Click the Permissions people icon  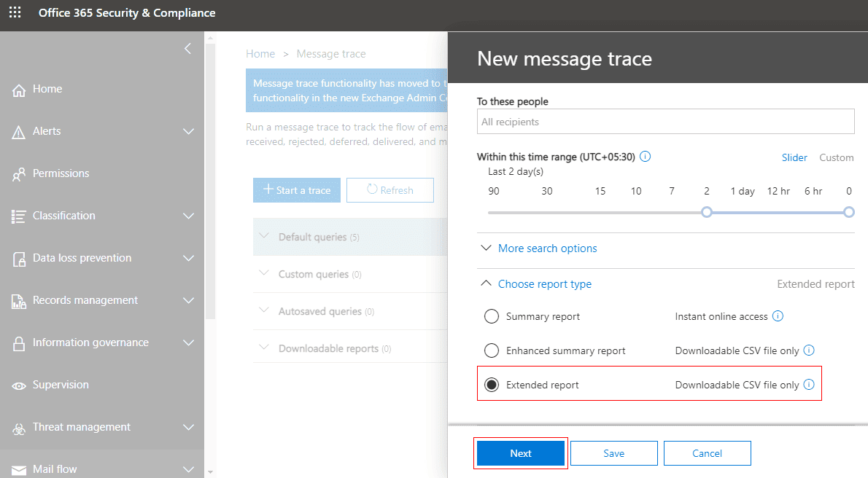[x=19, y=174]
